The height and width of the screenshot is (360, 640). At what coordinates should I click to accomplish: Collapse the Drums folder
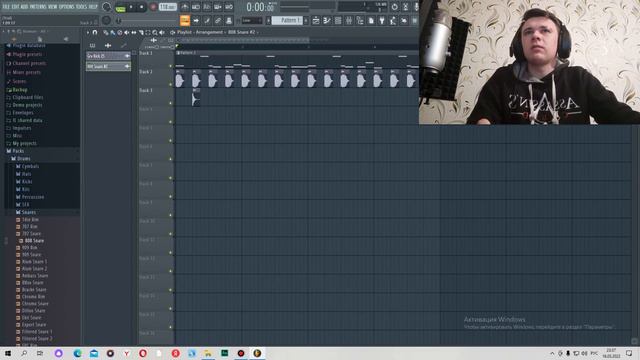pyautogui.click(x=23, y=158)
